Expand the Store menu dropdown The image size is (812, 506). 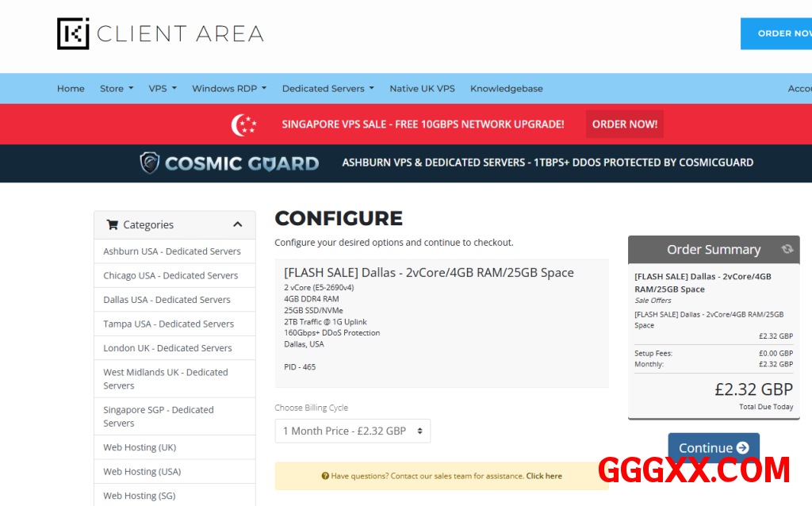pos(116,89)
